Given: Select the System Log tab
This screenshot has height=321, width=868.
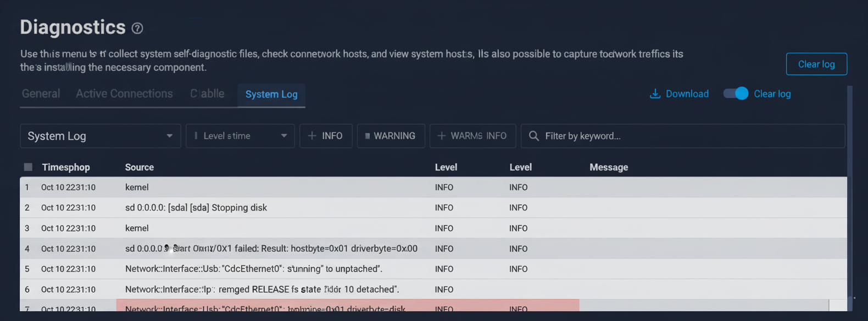Looking at the screenshot, I should tap(271, 95).
